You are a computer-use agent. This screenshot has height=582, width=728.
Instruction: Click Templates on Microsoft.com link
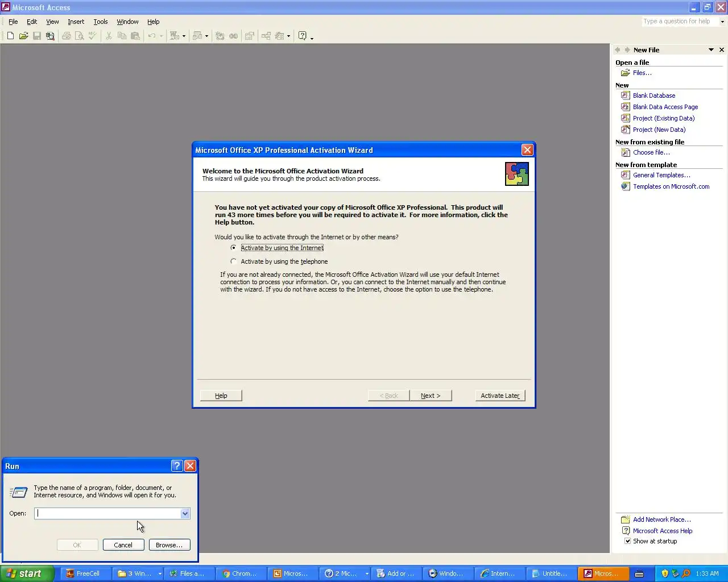pos(671,186)
